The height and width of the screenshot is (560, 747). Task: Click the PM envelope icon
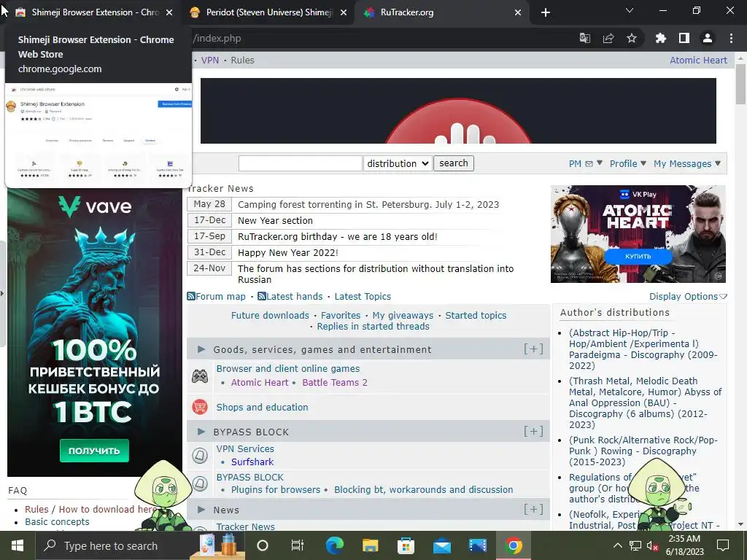[x=589, y=164]
